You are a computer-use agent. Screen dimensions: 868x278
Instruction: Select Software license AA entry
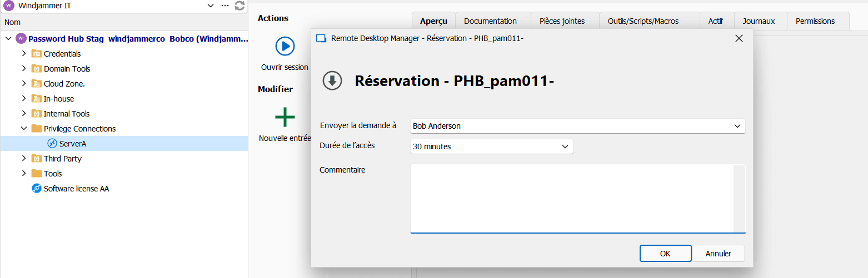pos(124,189)
